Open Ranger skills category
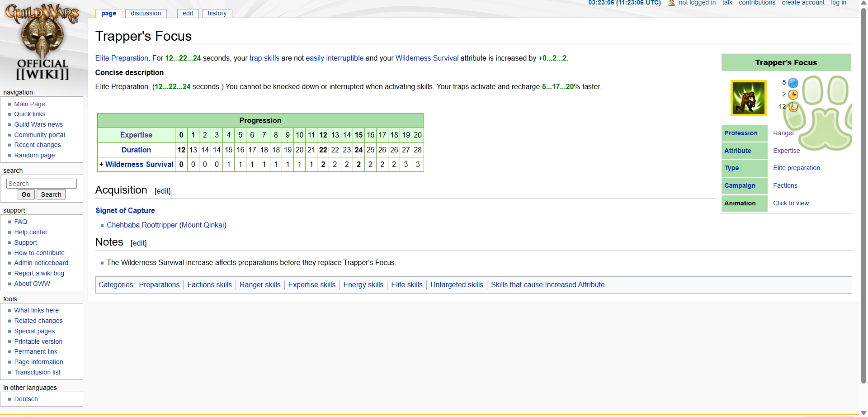This screenshot has width=868, height=417. (260, 284)
